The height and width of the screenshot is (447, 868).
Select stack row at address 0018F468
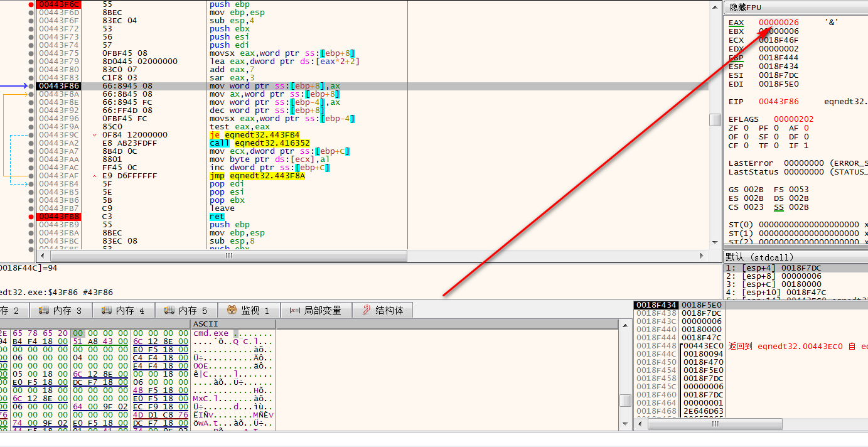[x=751, y=411]
